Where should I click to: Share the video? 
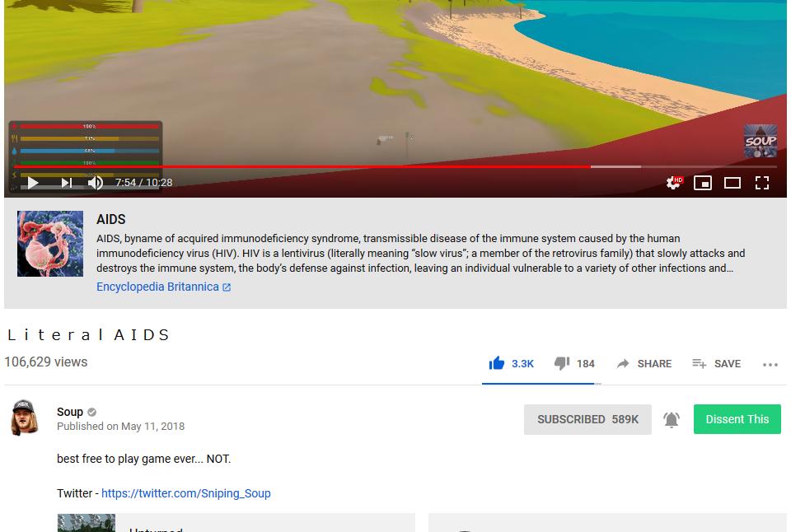click(644, 364)
